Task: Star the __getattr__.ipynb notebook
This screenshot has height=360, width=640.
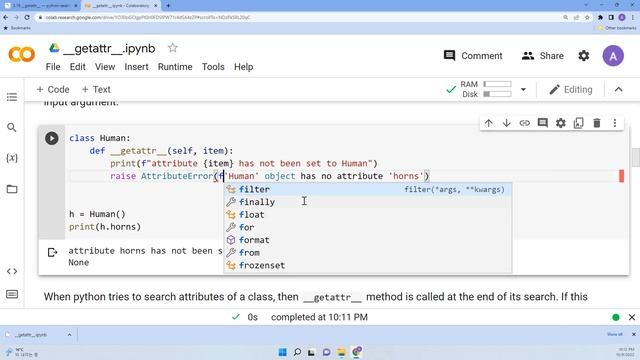Action: 173,48
